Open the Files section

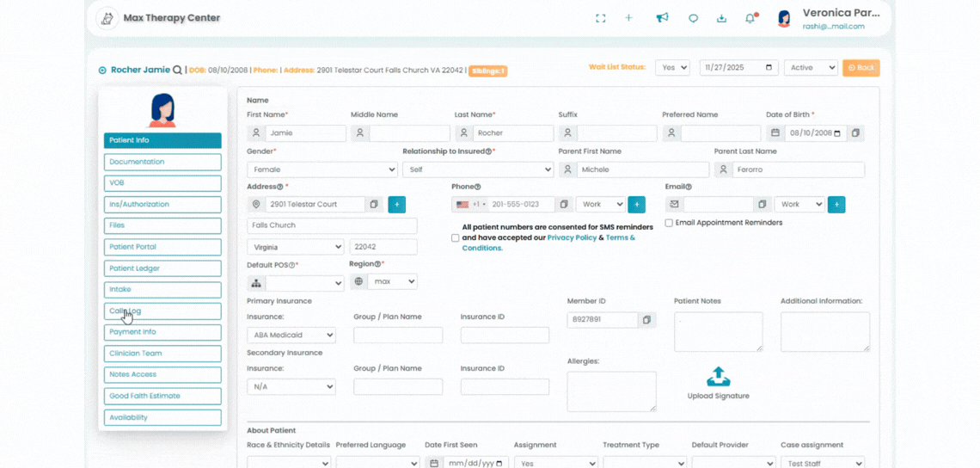pos(162,226)
